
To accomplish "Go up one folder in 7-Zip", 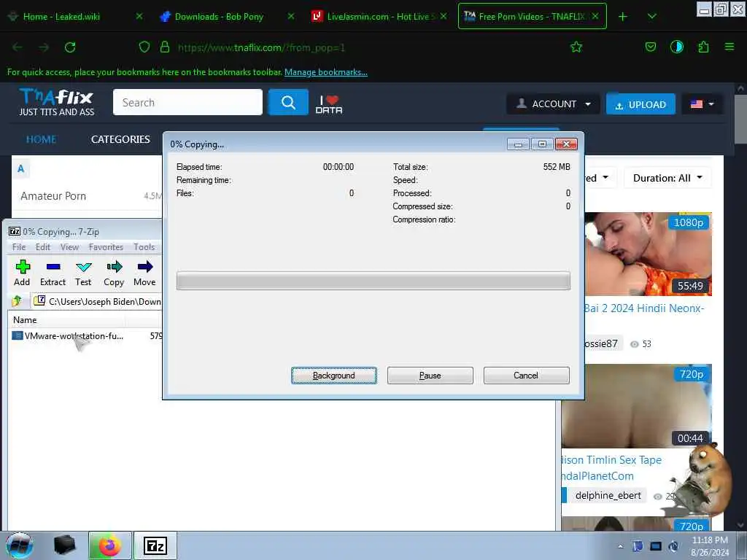I will click(x=17, y=301).
